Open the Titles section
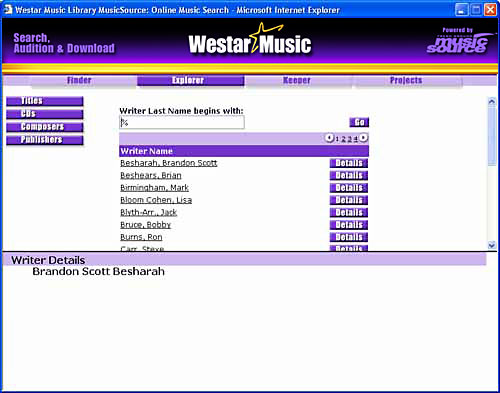Viewport: 500px width, 393px height. (45, 101)
